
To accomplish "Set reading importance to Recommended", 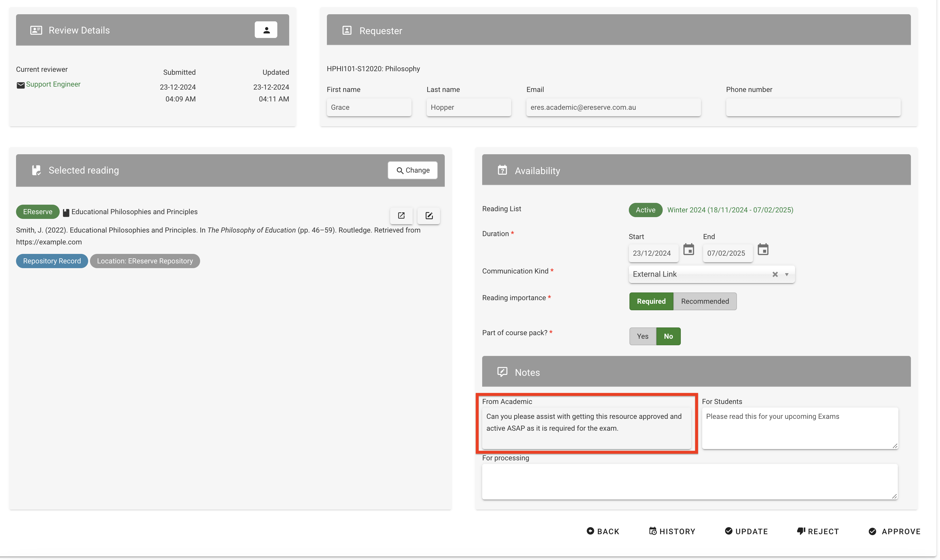I will (x=705, y=301).
